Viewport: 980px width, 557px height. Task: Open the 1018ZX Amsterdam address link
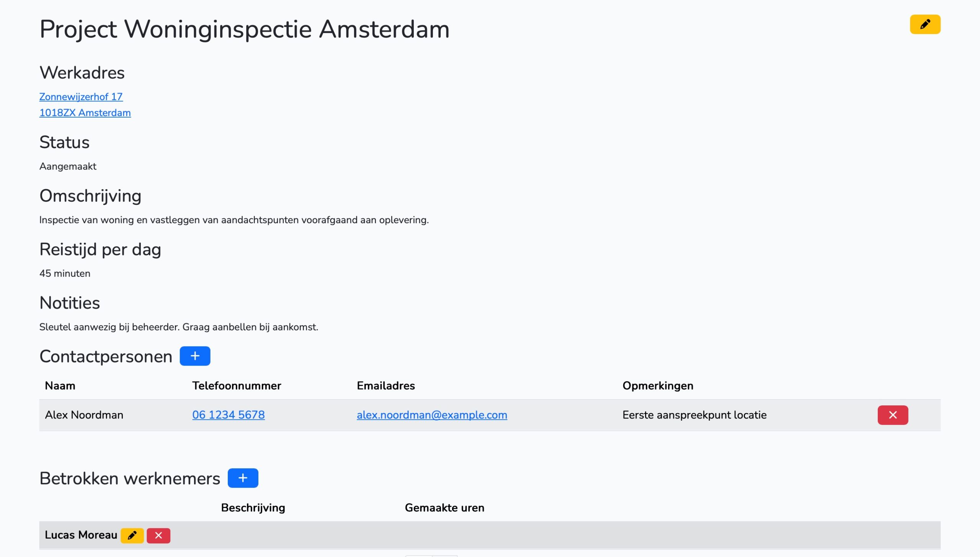(85, 113)
